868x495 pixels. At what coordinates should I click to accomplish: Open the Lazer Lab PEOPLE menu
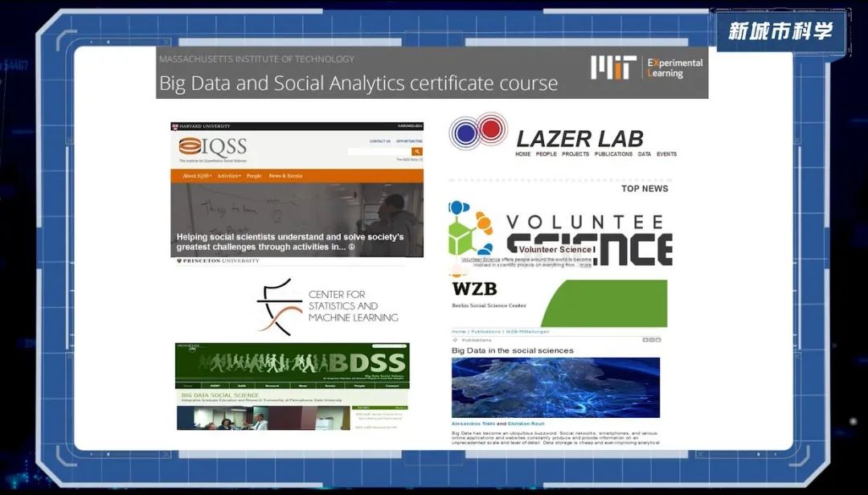(547, 154)
